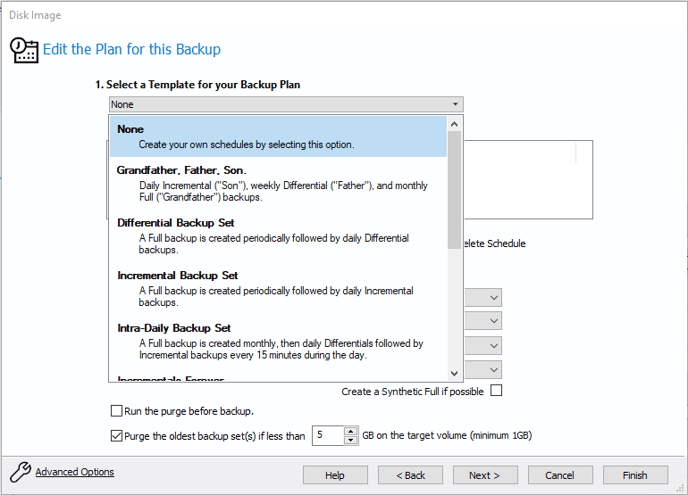Select the None template option
Viewport: 688px width, 495px height.
tap(278, 136)
